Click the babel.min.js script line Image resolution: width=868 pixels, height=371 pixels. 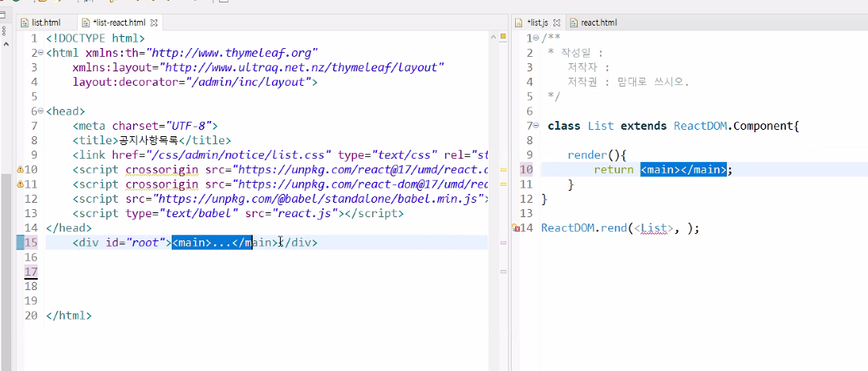tap(279, 199)
